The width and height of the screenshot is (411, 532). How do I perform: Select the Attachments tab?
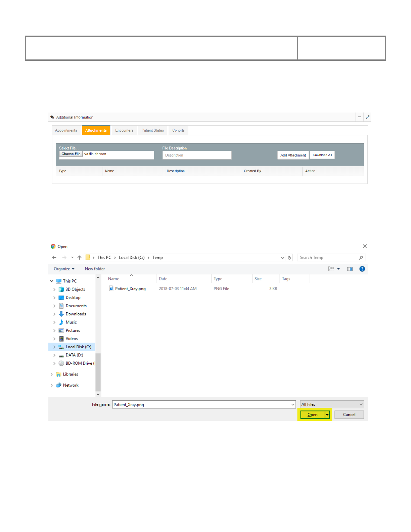[x=96, y=130]
